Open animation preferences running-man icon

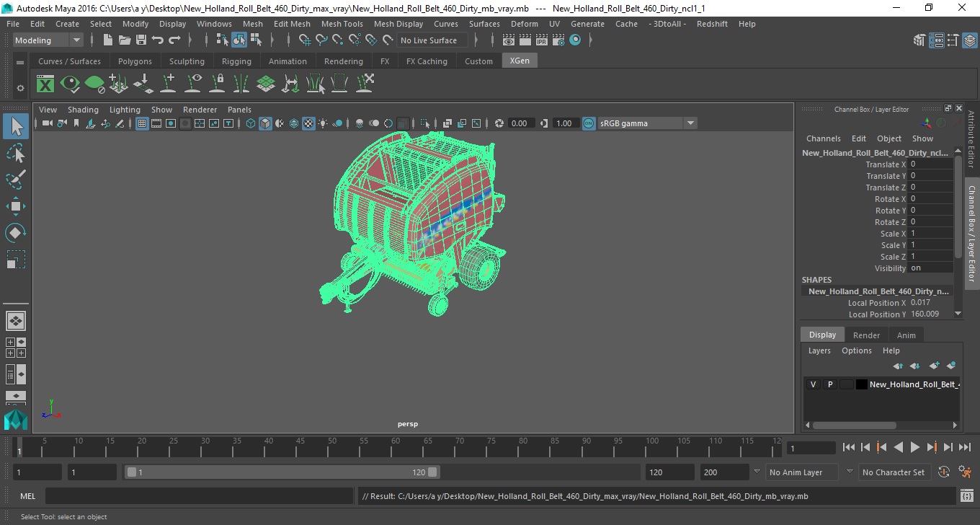[x=966, y=472]
